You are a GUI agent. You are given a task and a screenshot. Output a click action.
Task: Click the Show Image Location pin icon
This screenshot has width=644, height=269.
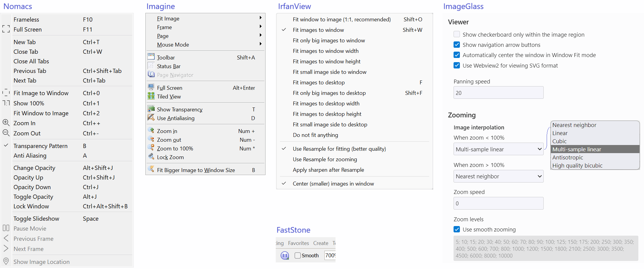point(6,261)
